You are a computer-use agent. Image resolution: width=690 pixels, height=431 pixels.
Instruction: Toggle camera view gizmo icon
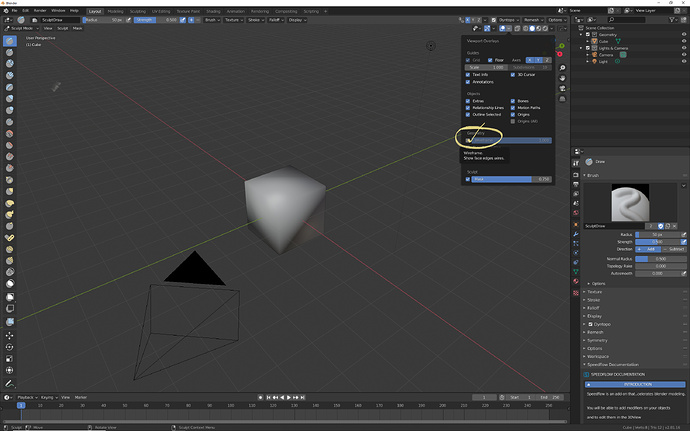coord(562,88)
